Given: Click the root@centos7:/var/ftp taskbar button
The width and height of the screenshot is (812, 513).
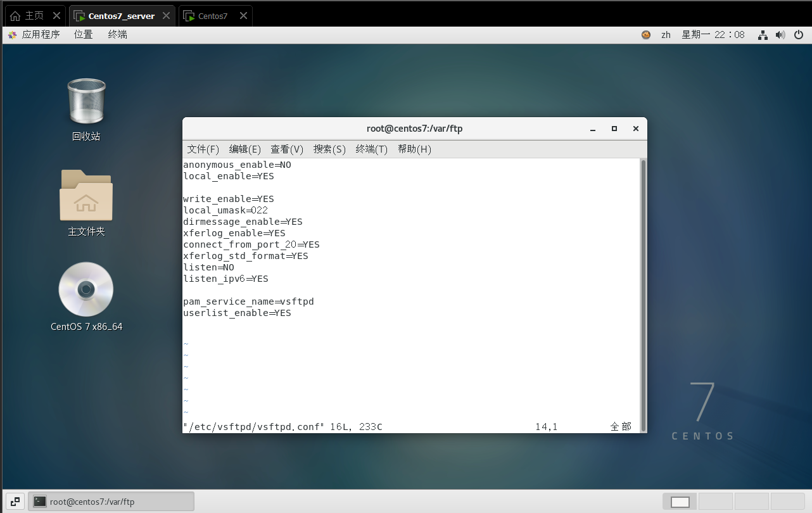Looking at the screenshot, I should click(x=111, y=502).
